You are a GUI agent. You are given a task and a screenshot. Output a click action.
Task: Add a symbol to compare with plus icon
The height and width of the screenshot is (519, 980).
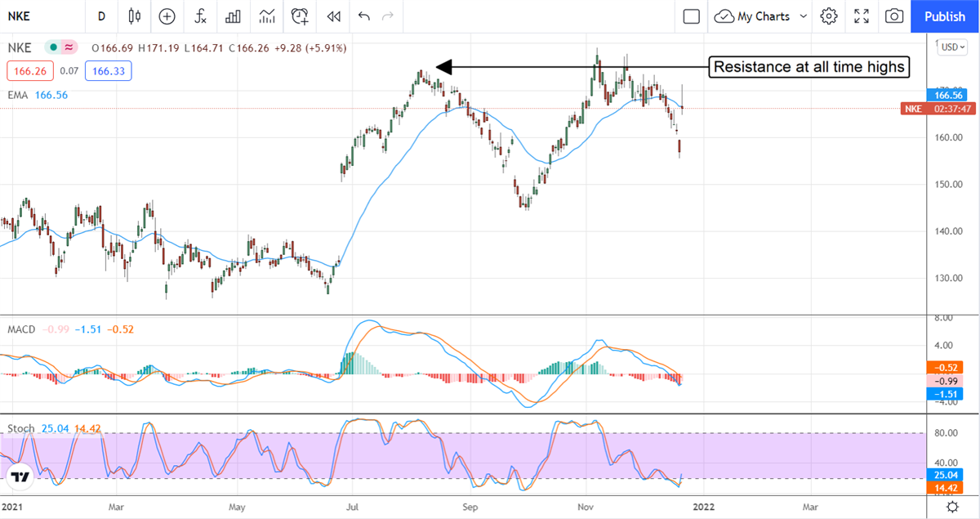[167, 16]
